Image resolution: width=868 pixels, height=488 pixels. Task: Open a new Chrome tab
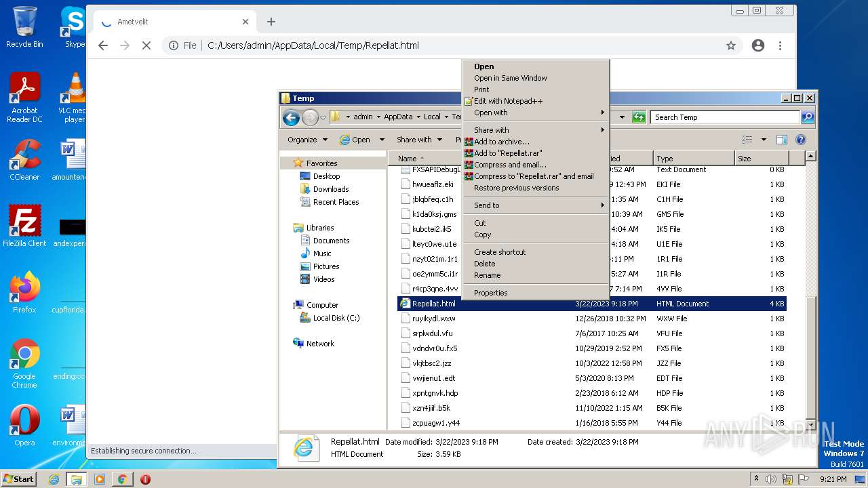click(271, 22)
